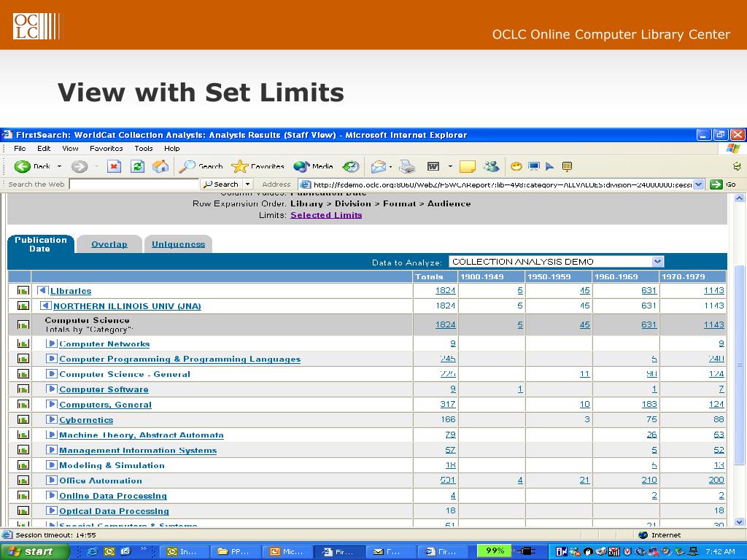The height and width of the screenshot is (560, 747).
Task: Open the Search toolbar button
Action: pos(201,166)
